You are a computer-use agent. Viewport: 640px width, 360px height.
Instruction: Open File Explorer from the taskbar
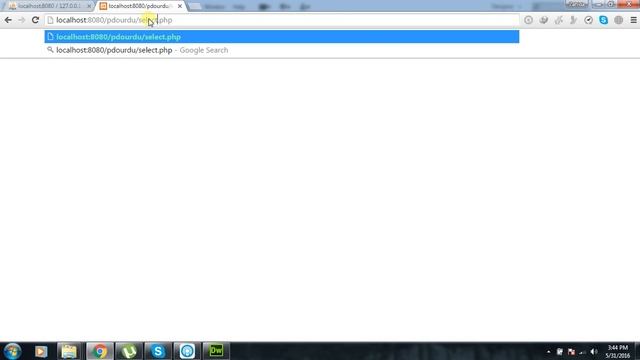click(69, 351)
